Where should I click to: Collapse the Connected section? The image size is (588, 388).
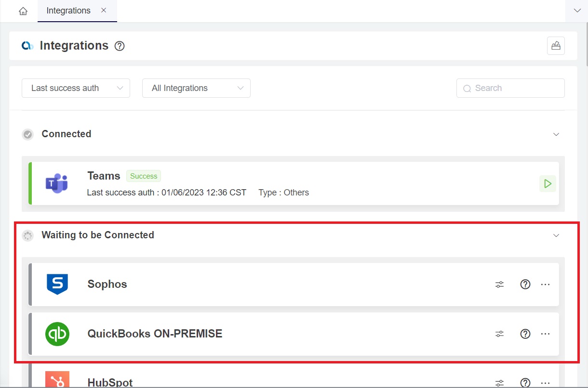click(x=556, y=134)
